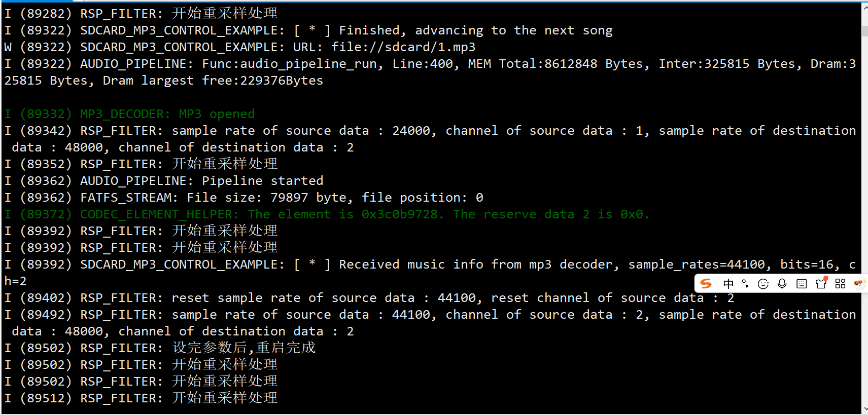Click the terminal scrollbar down arrow
The width and height of the screenshot is (868, 415).
click(x=865, y=409)
